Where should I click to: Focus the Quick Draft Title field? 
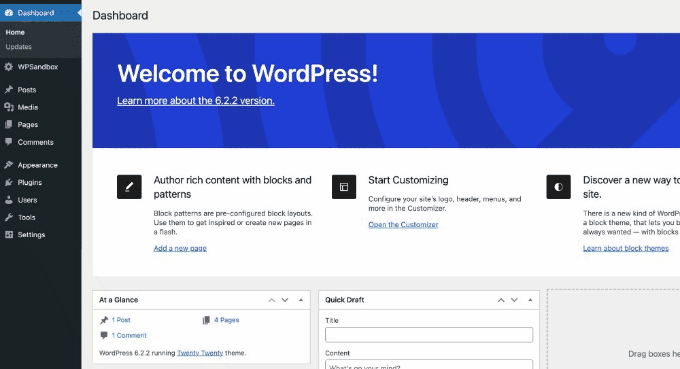click(x=429, y=335)
